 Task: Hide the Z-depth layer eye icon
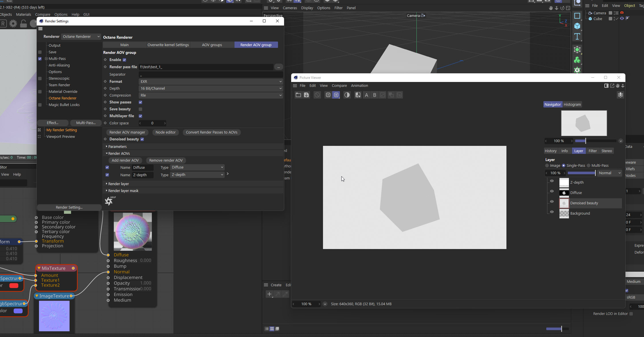(x=552, y=181)
